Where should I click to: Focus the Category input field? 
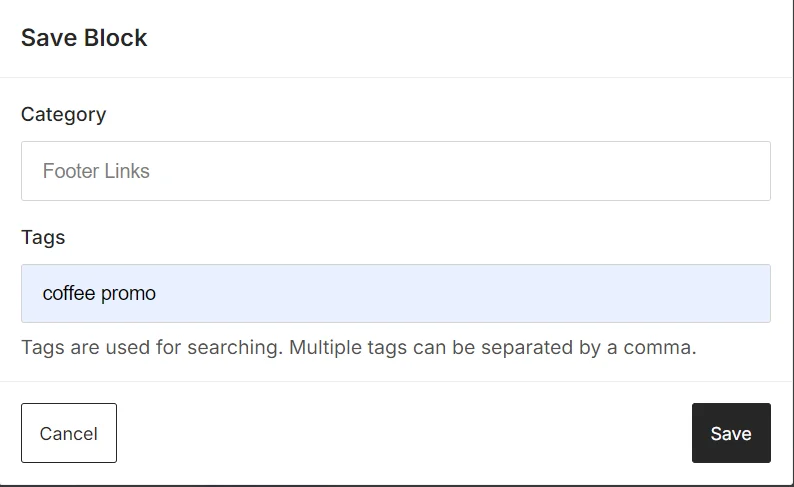(x=395, y=171)
